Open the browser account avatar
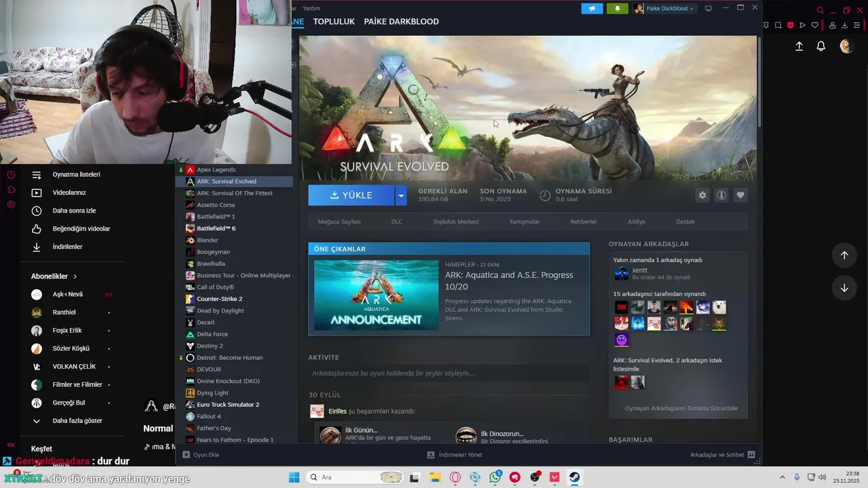868x488 pixels. click(846, 46)
